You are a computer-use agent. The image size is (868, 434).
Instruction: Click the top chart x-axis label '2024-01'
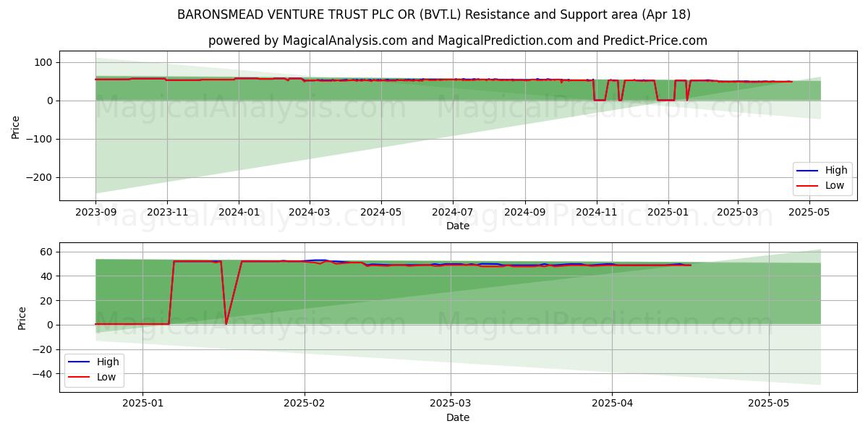239,213
